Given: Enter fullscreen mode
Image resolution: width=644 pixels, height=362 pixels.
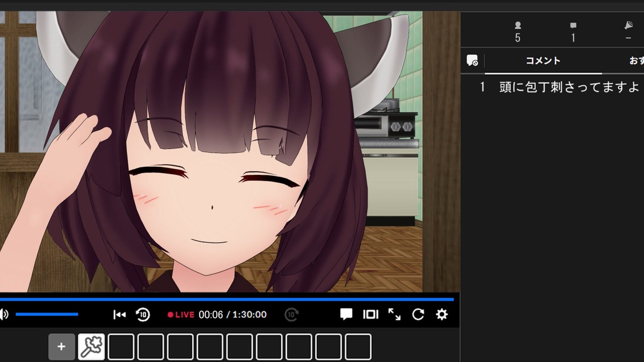Looking at the screenshot, I should tap(394, 315).
